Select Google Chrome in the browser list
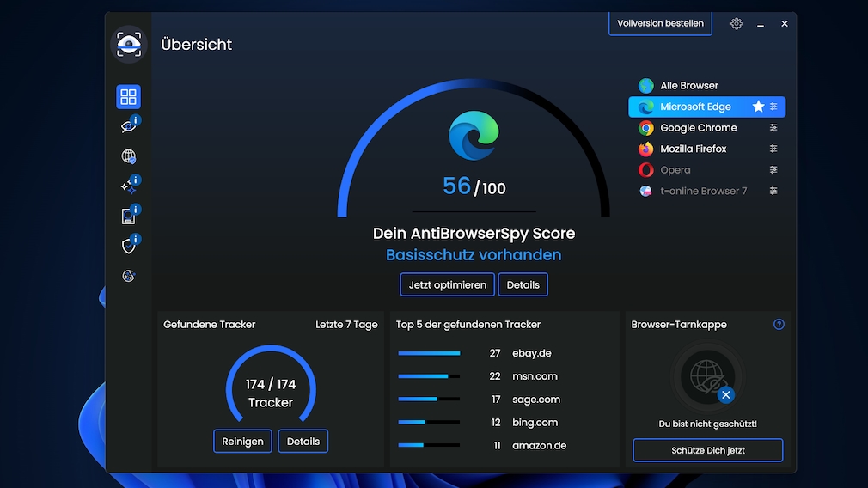 point(707,128)
